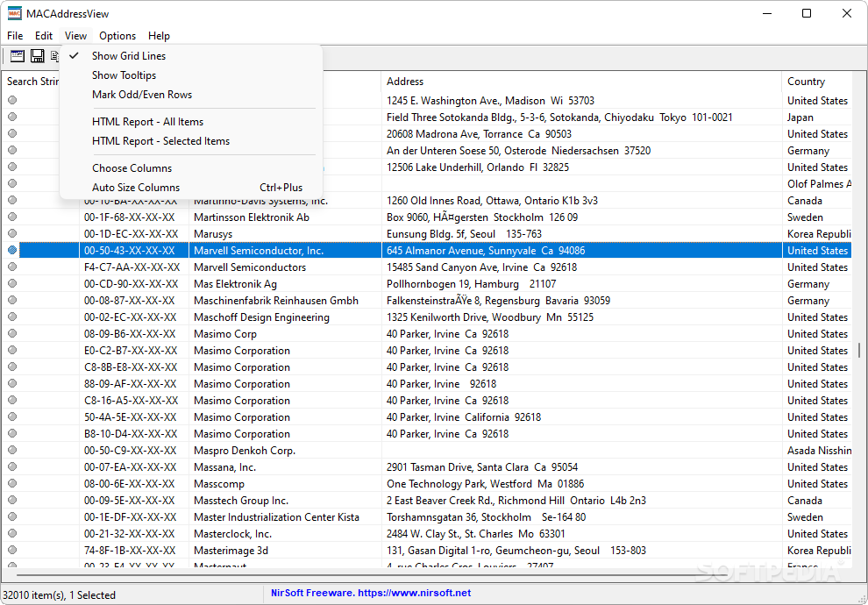The image size is (868, 605).
Task: Click Japan in the Country column
Action: (800, 117)
